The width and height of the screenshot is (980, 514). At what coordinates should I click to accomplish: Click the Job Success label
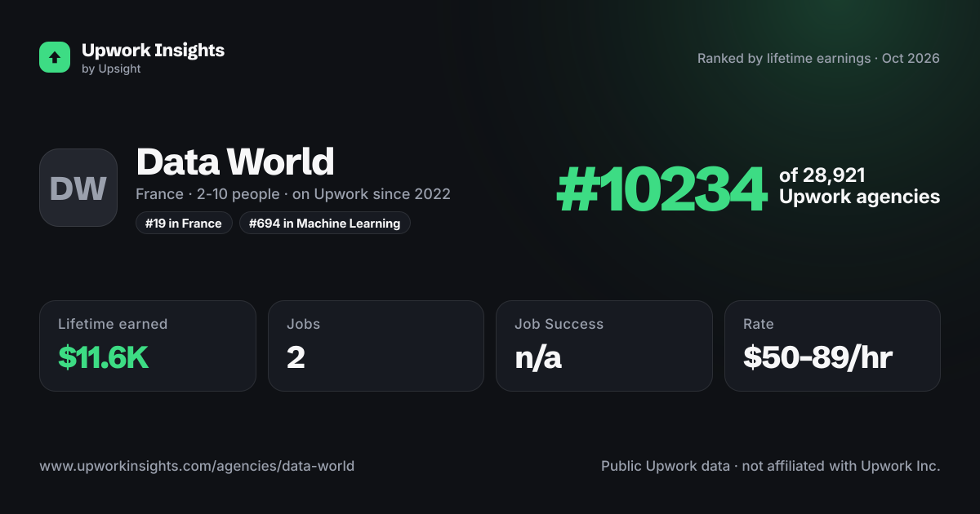click(x=559, y=324)
